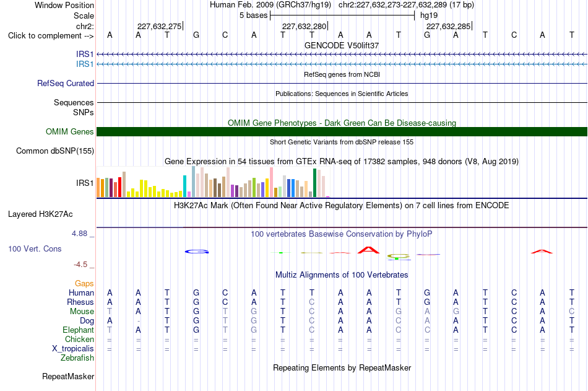Click the orange Gaps label
588x391 pixels.
pyautogui.click(x=84, y=284)
